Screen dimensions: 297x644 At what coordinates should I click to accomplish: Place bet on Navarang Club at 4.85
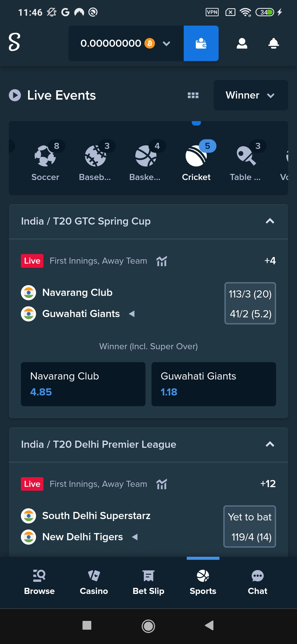[83, 384]
